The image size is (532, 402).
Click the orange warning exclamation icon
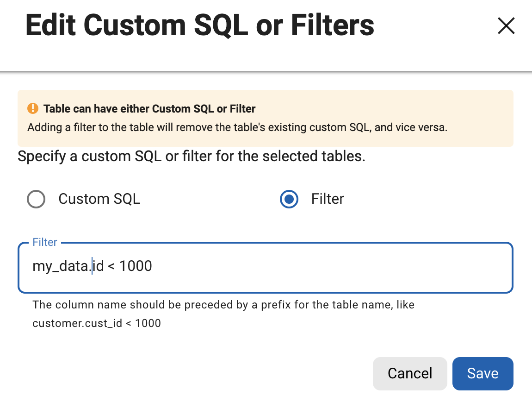coord(33,109)
